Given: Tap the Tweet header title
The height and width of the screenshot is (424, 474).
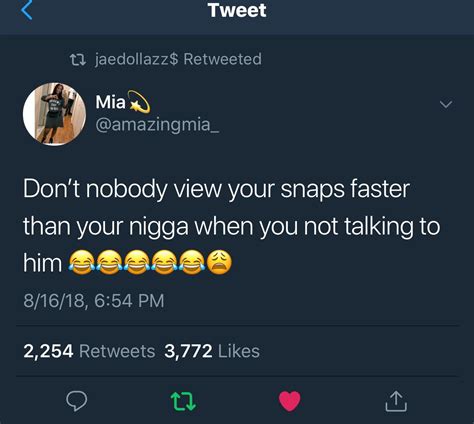Looking at the screenshot, I should click(237, 10).
